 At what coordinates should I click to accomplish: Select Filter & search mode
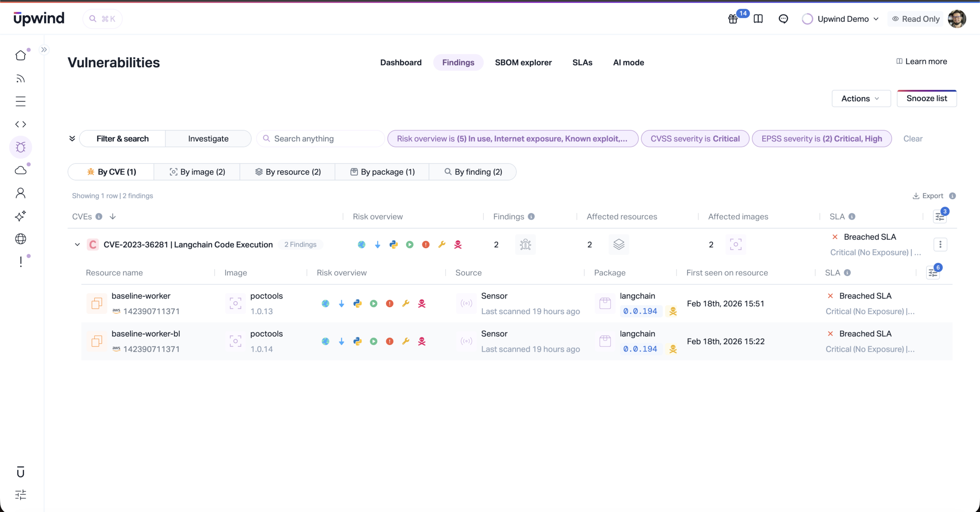[122, 139]
